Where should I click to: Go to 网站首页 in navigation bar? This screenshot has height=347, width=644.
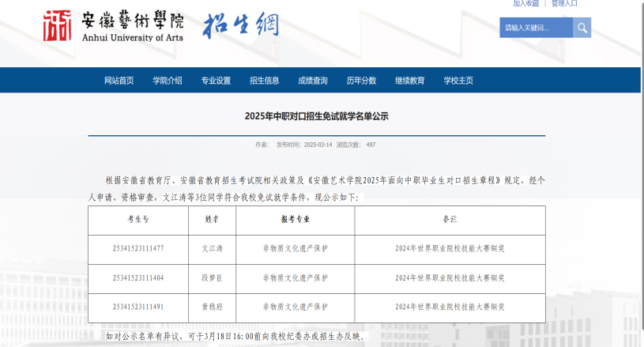coord(119,81)
